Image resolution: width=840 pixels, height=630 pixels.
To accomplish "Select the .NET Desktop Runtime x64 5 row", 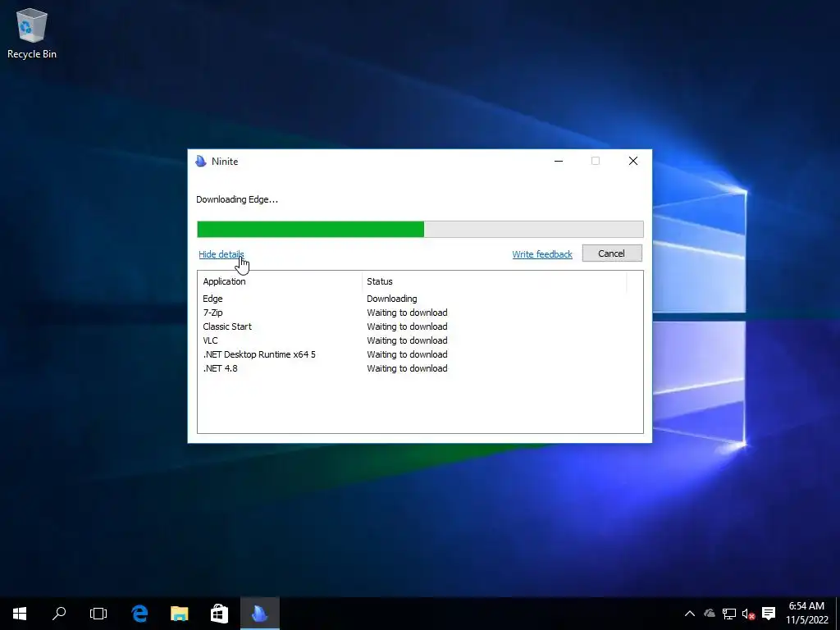I will pyautogui.click(x=420, y=354).
